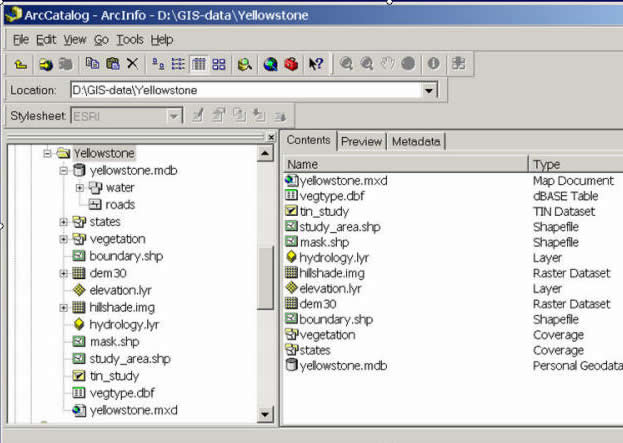The height and width of the screenshot is (443, 623).
Task: Click the Disconnect from Folder icon
Action: click(66, 64)
